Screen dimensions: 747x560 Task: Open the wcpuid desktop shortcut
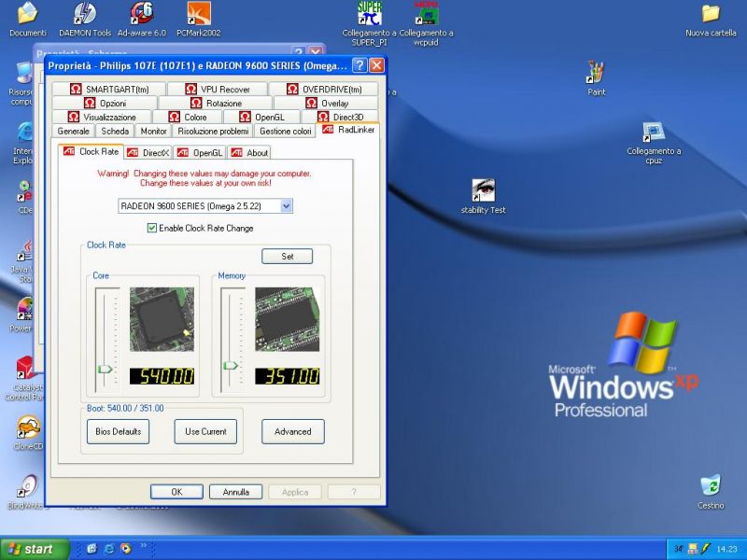point(427,24)
